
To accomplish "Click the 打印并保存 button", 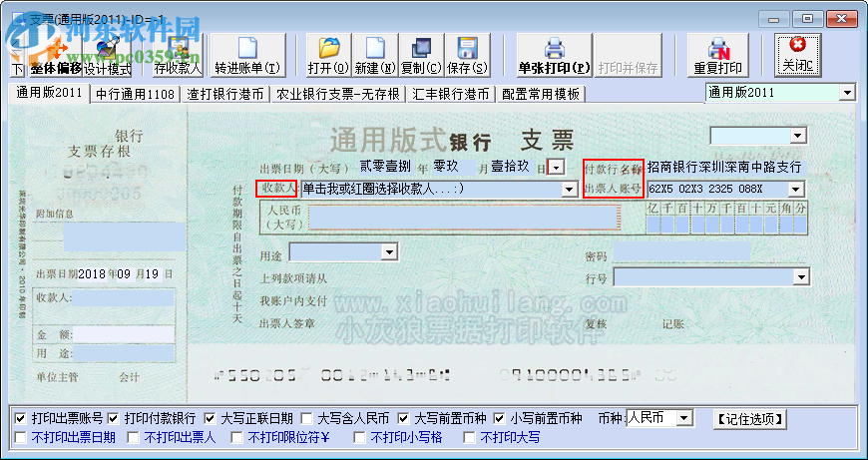I will coord(628,55).
